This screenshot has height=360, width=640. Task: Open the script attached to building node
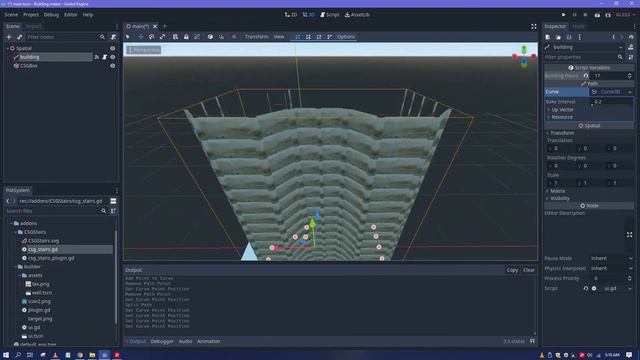click(x=104, y=57)
